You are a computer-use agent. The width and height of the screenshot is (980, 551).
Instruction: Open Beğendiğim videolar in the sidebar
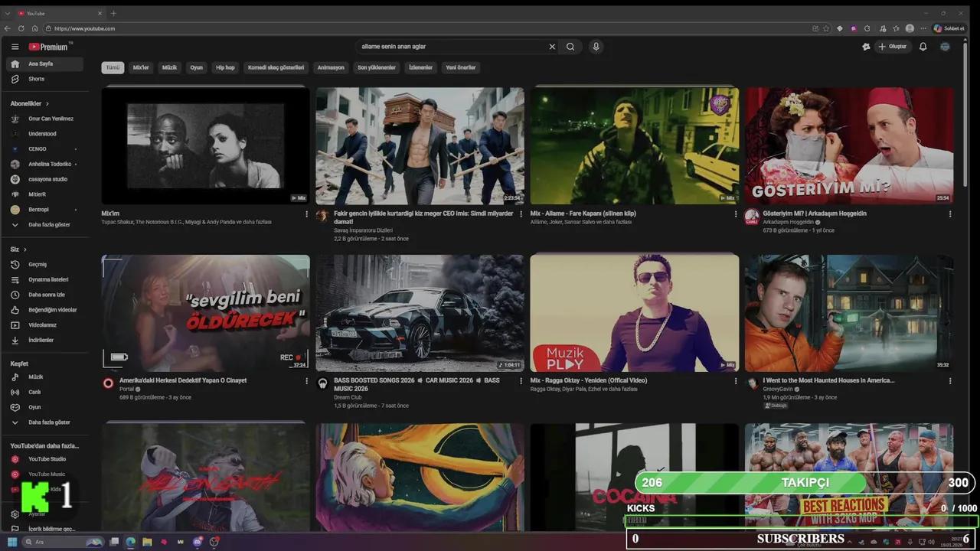46,310
